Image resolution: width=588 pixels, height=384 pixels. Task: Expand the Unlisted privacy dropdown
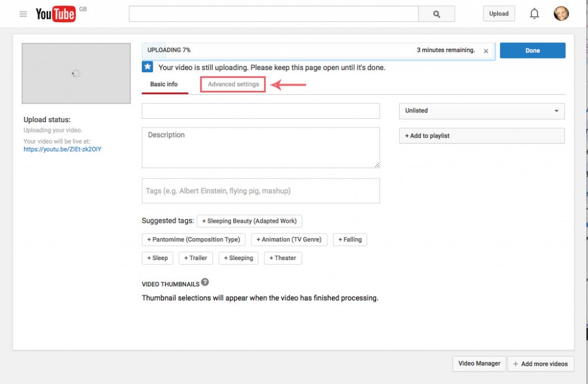[482, 111]
